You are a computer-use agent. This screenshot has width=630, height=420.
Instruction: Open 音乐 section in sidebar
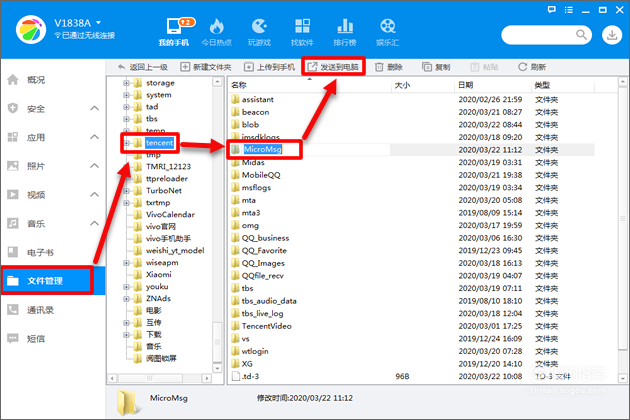(52, 223)
